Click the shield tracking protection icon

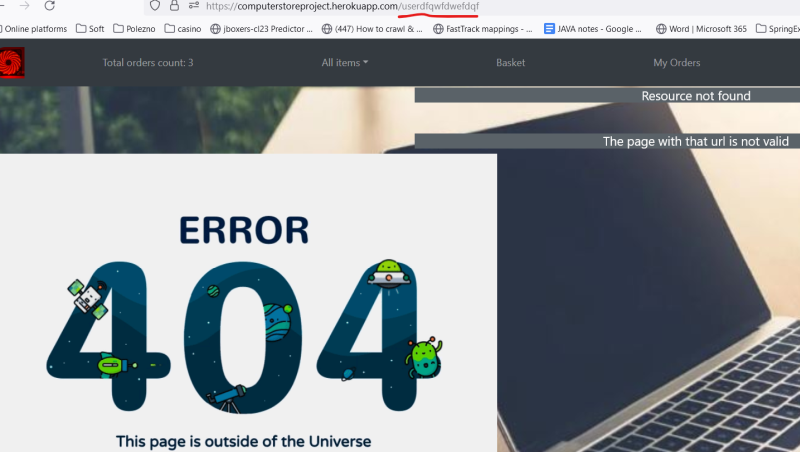pyautogui.click(x=155, y=6)
